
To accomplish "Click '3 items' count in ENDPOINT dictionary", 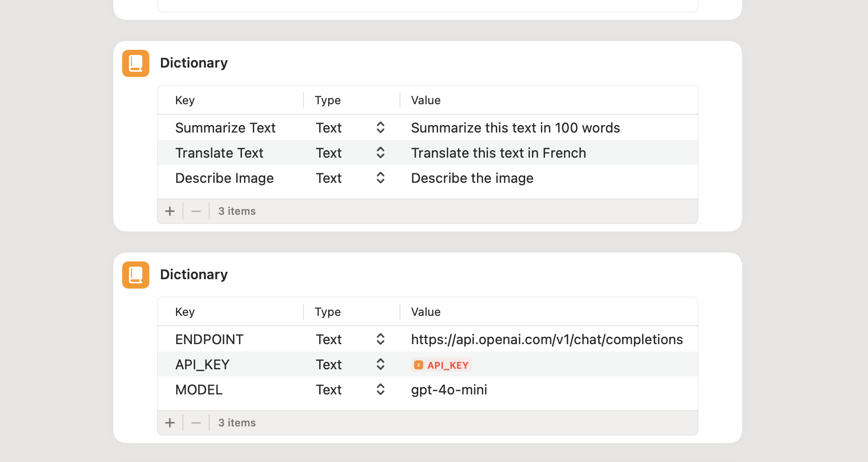I will [x=237, y=423].
